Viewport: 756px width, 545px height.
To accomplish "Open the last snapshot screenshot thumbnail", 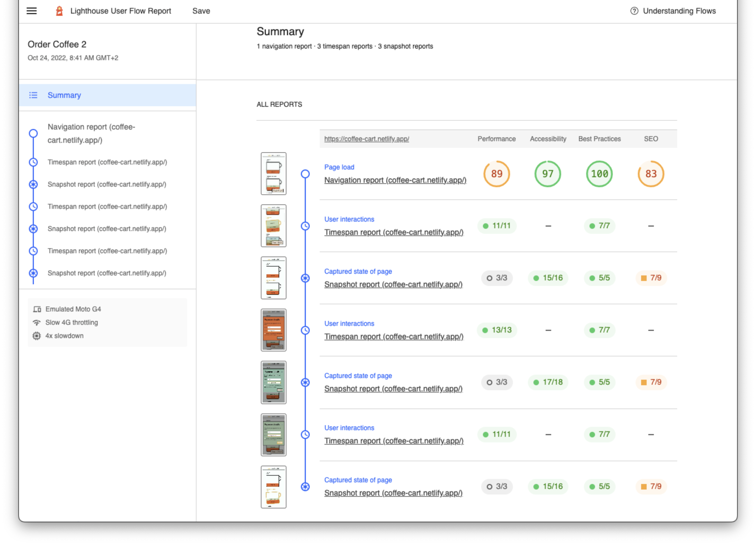I will point(274,487).
